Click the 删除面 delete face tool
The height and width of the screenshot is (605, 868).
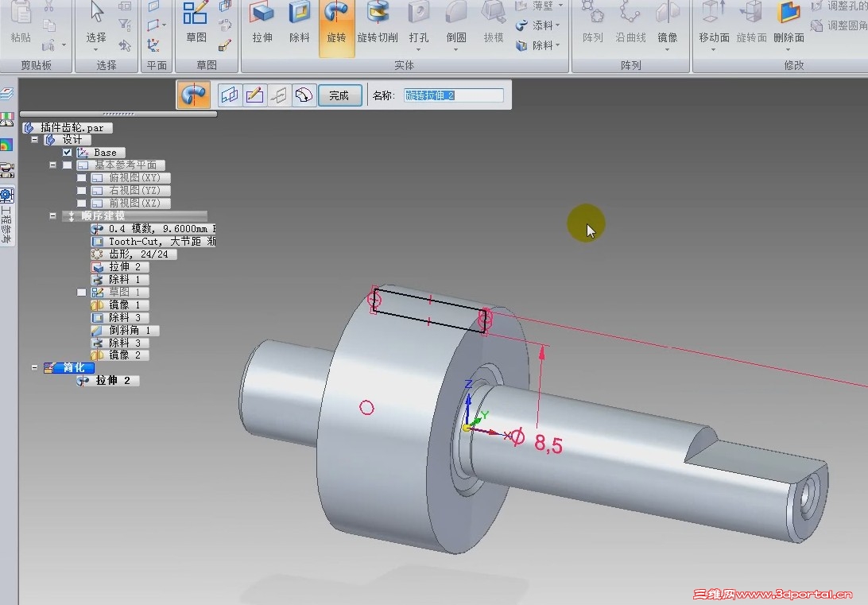pyautogui.click(x=789, y=21)
